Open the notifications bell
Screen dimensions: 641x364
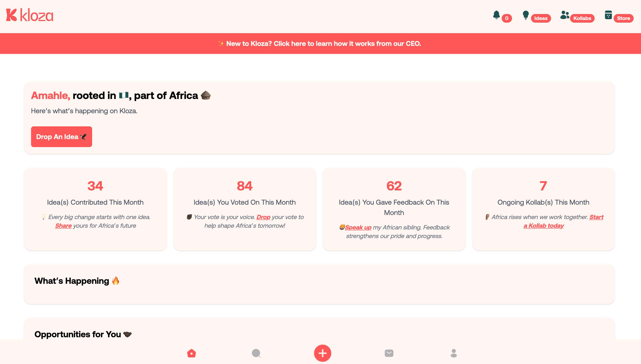[x=496, y=15]
